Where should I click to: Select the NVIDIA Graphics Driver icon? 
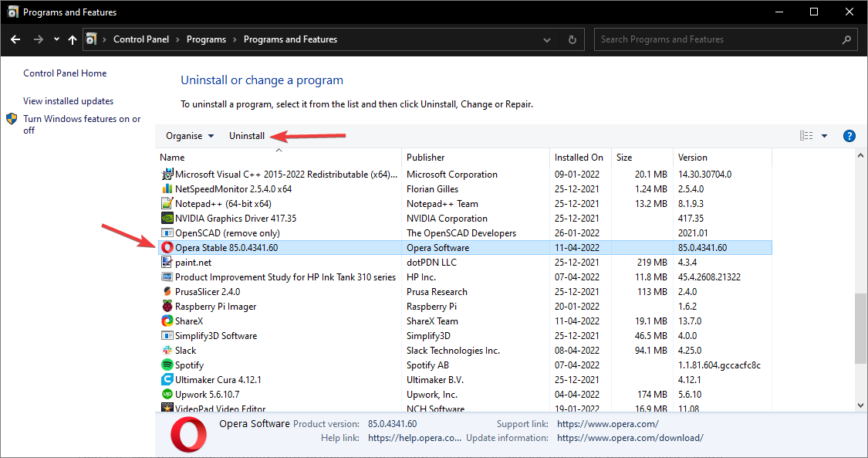point(167,219)
